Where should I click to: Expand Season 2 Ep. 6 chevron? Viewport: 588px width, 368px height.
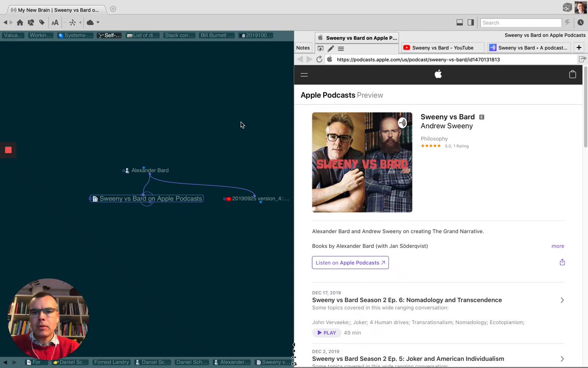click(x=562, y=300)
